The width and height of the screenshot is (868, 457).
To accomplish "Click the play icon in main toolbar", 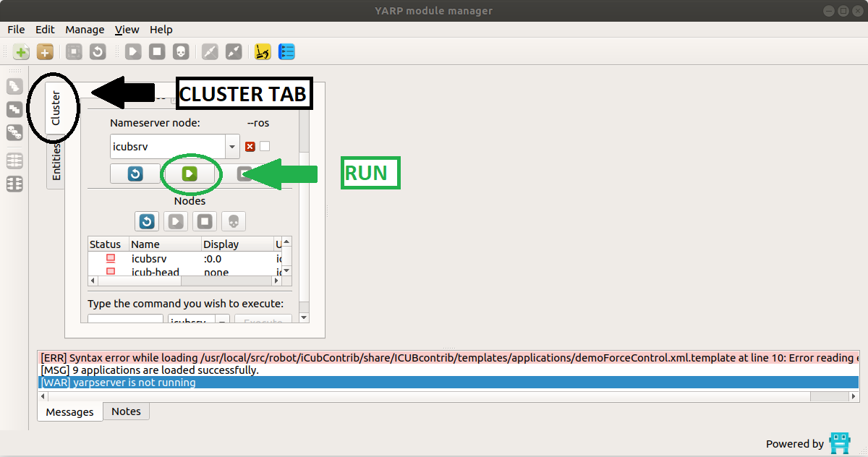I will (133, 52).
